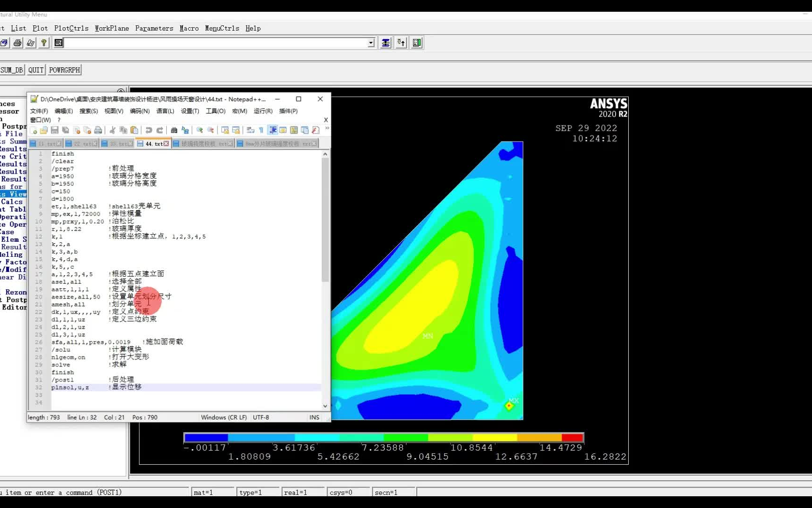Click the UTF-8 encoding in status bar
The image size is (812, 508).
pos(261,417)
